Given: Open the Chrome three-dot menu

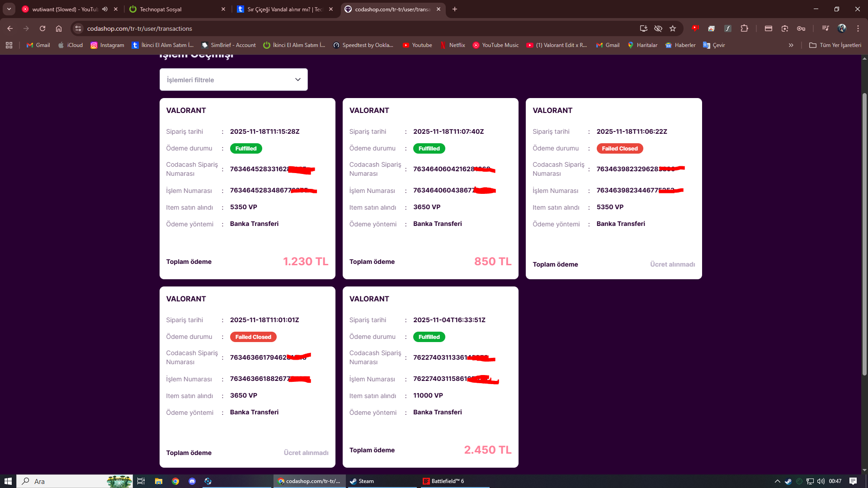Looking at the screenshot, I should [x=858, y=28].
